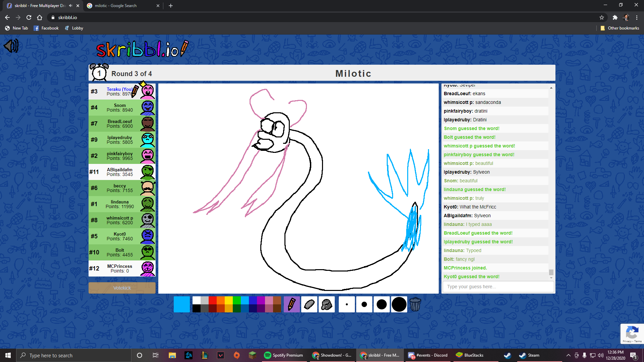Click the Windows taskbar search box
Screen dimensions: 644x362
(x=74, y=355)
